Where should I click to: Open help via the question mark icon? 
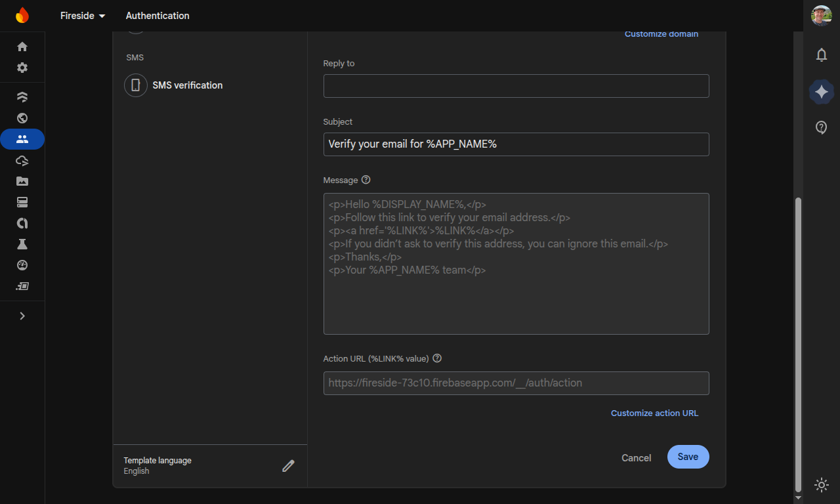pos(821,127)
